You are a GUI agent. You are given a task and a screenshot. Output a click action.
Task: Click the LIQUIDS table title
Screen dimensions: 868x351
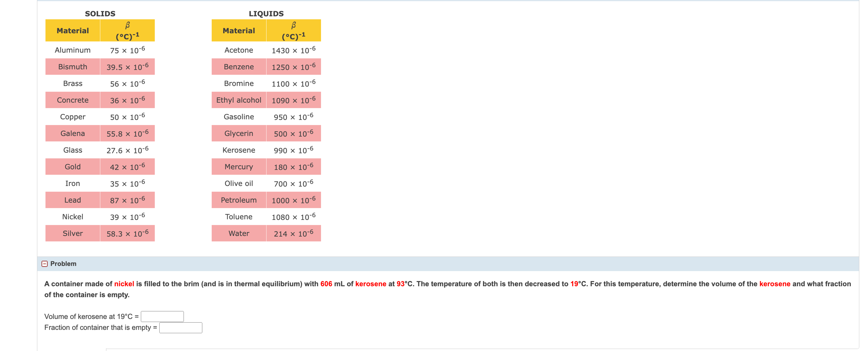[266, 13]
